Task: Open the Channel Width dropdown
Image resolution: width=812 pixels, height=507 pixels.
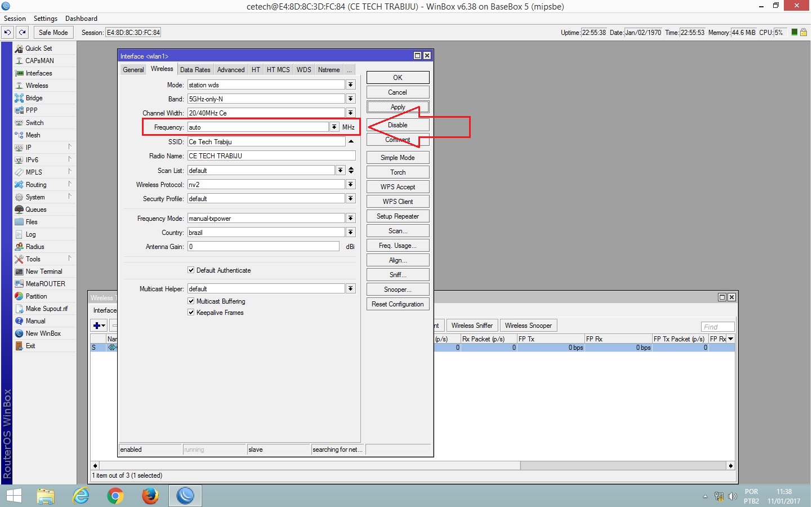Action: tap(351, 113)
